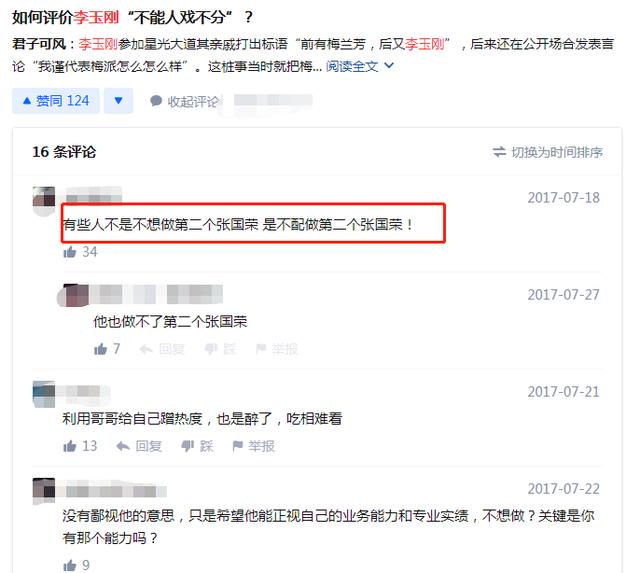This screenshot has width=640, height=573.
Task: Reply to the 2017-07-21 comment
Action: coord(139,446)
